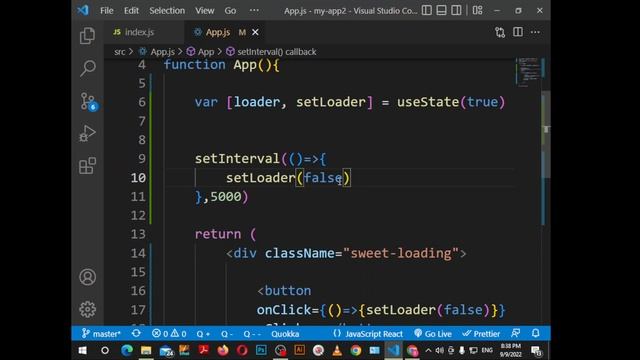Viewport: 640px width, 360px height.
Task: Show hidden system tray icons chevron
Action: [428, 350]
